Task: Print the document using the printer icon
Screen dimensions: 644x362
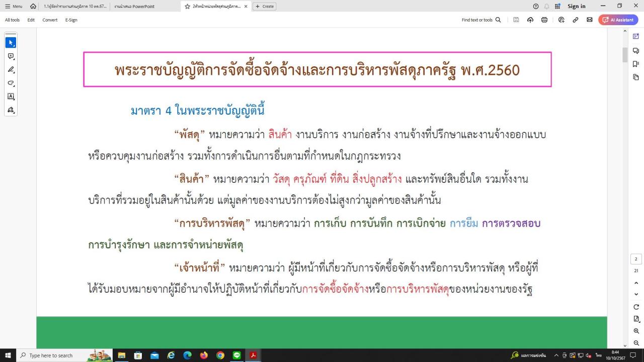Action: point(544,20)
